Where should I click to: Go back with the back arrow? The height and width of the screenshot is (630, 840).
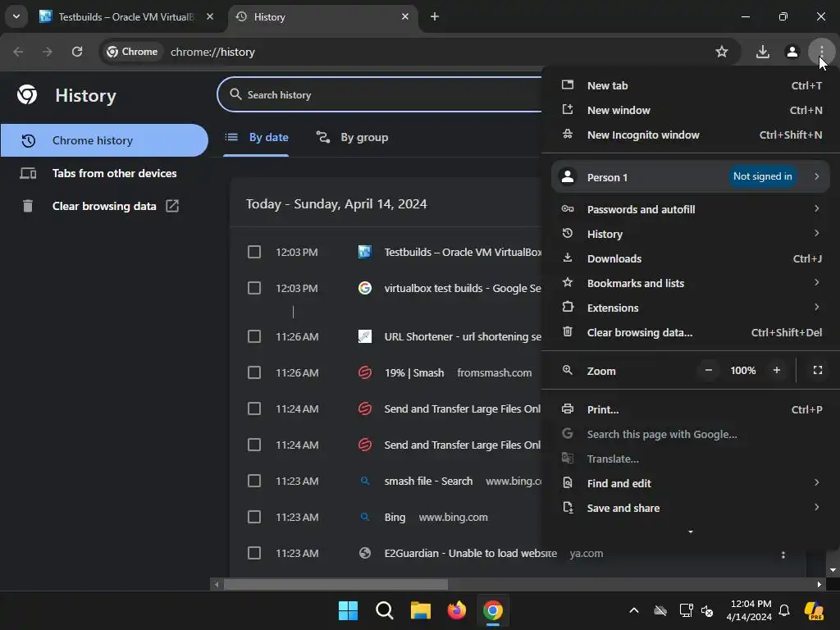coord(18,52)
